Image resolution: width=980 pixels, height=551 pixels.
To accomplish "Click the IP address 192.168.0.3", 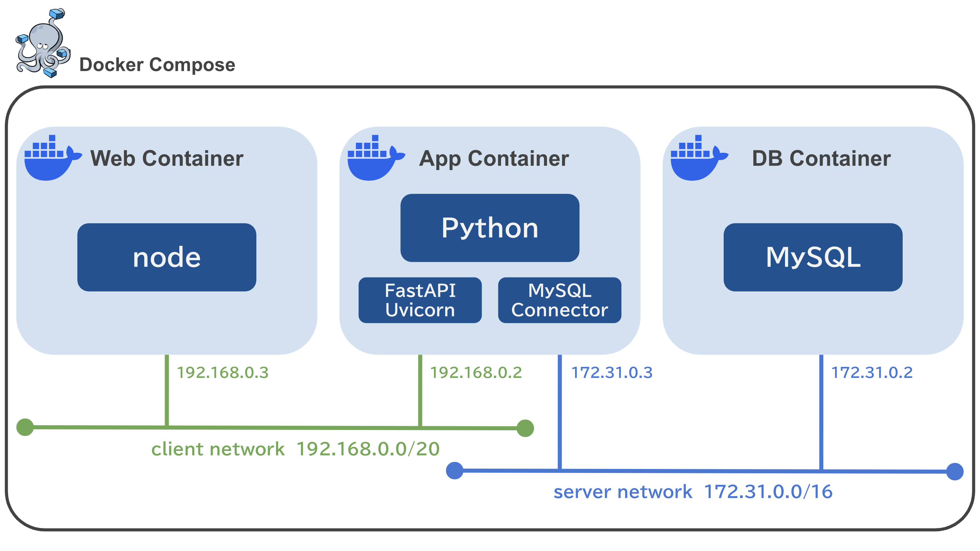I will 223,373.
